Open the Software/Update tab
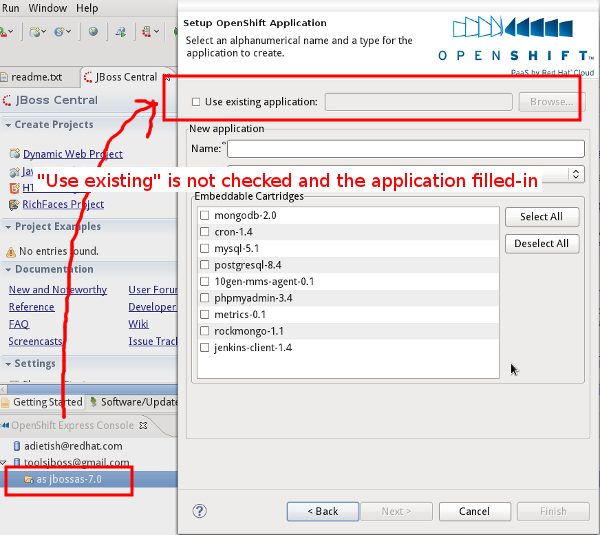 click(133, 402)
